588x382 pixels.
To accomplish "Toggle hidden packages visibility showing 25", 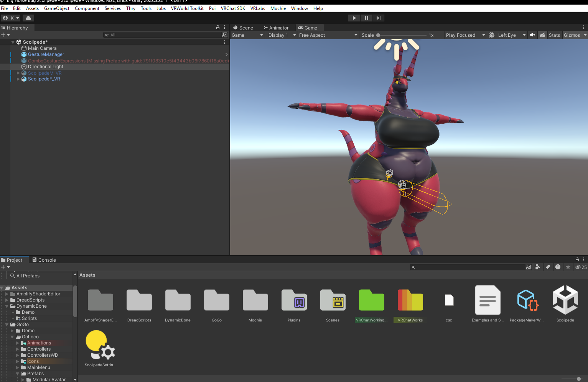I will pyautogui.click(x=581, y=267).
